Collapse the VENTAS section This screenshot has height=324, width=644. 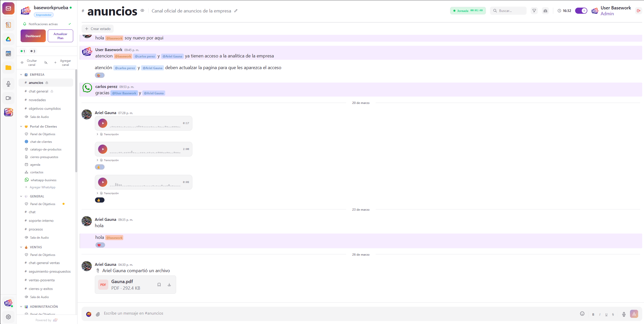[x=21, y=247]
